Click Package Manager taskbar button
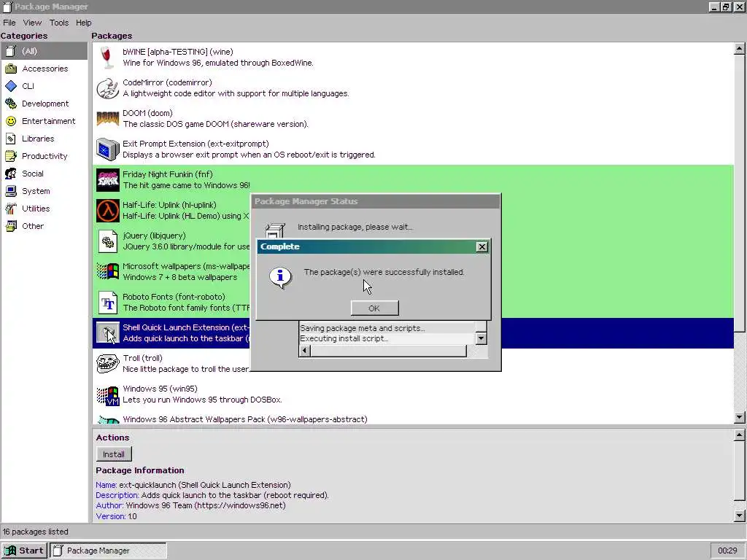The height and width of the screenshot is (560, 747). coord(109,551)
